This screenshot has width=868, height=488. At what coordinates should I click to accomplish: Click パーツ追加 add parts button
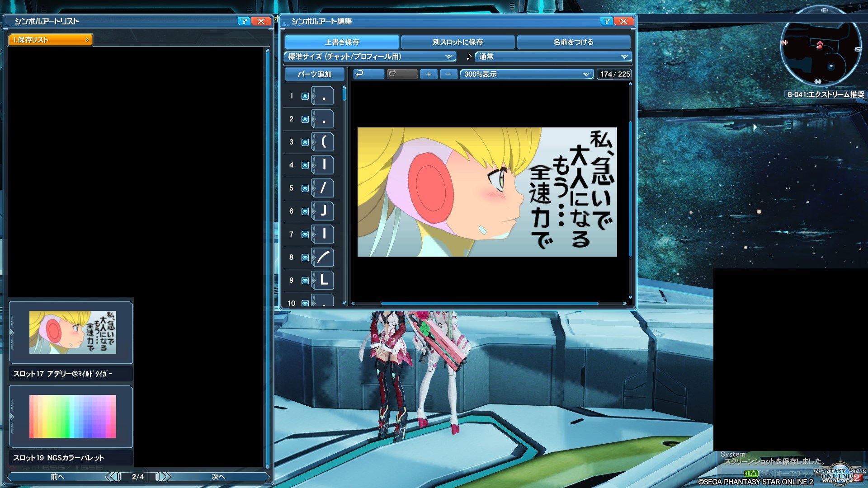[x=314, y=74]
